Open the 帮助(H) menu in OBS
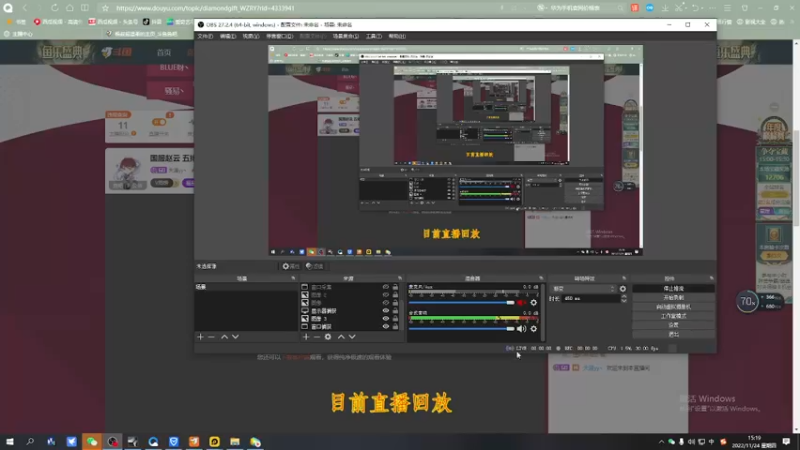 pos(397,36)
